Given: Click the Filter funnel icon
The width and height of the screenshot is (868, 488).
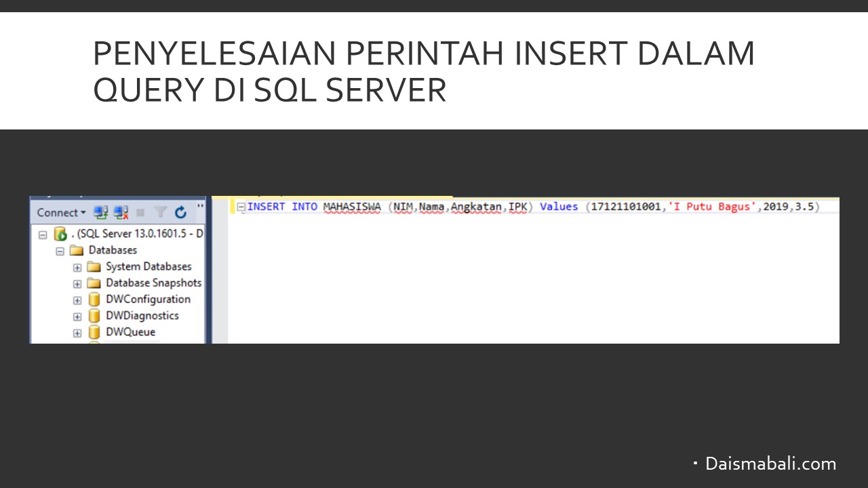Looking at the screenshot, I should [x=160, y=213].
